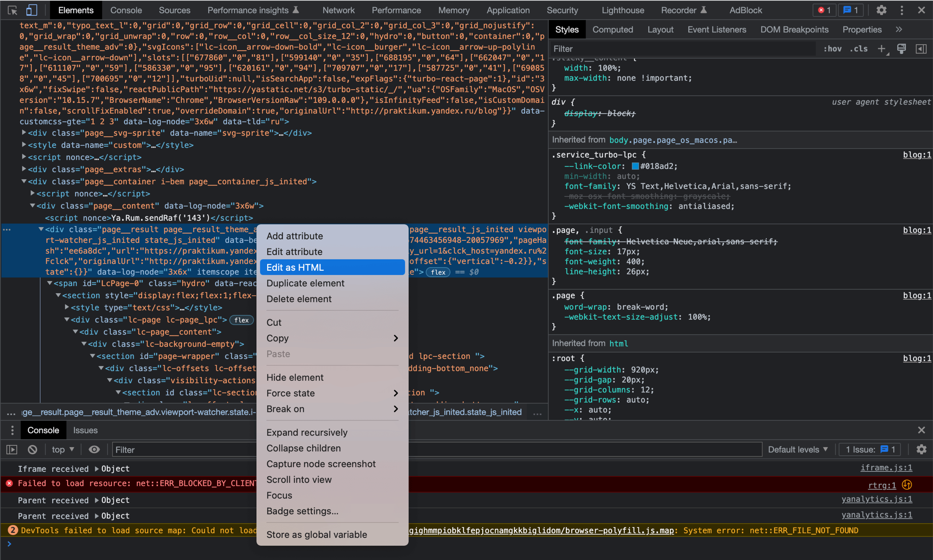Open the Default levels dropdown
933x560 pixels.
[797, 450]
